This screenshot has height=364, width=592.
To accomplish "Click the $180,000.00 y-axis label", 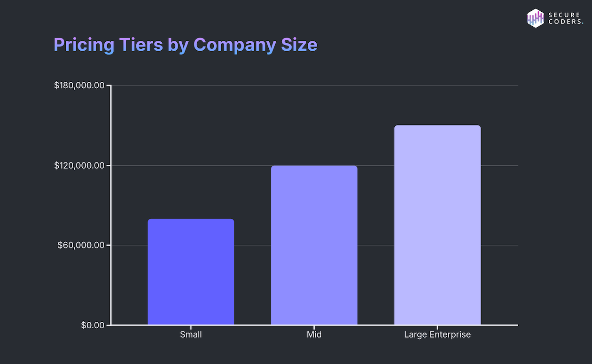I will pyautogui.click(x=79, y=85).
